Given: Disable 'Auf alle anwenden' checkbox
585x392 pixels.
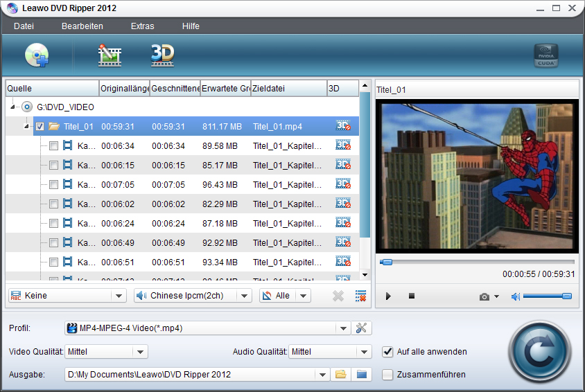Looking at the screenshot, I should 387,352.
